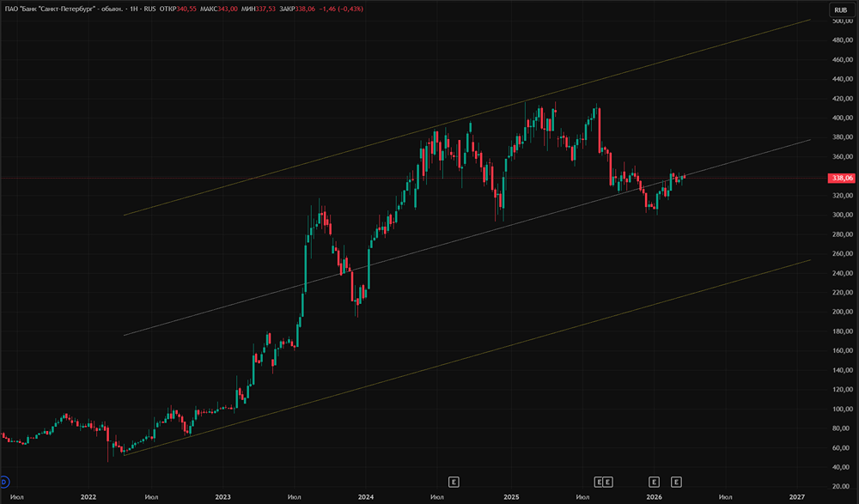This screenshot has width=859, height=504.
Task: Click the 420,00 price axis label
Action: [842, 99]
